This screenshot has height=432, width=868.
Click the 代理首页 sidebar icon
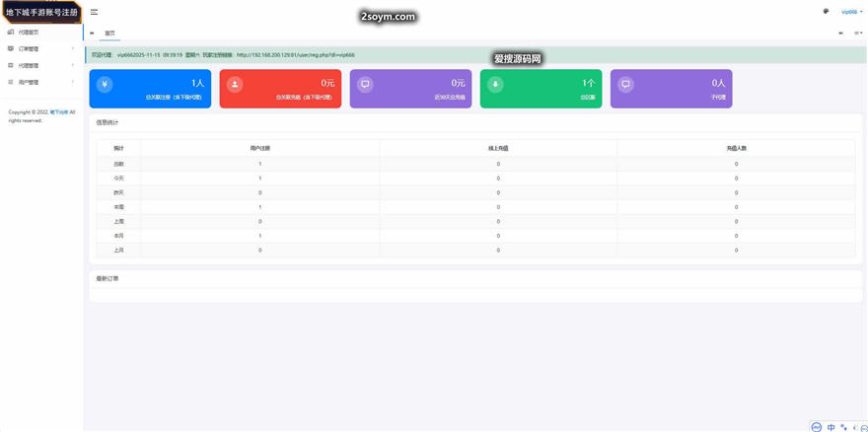(11, 33)
